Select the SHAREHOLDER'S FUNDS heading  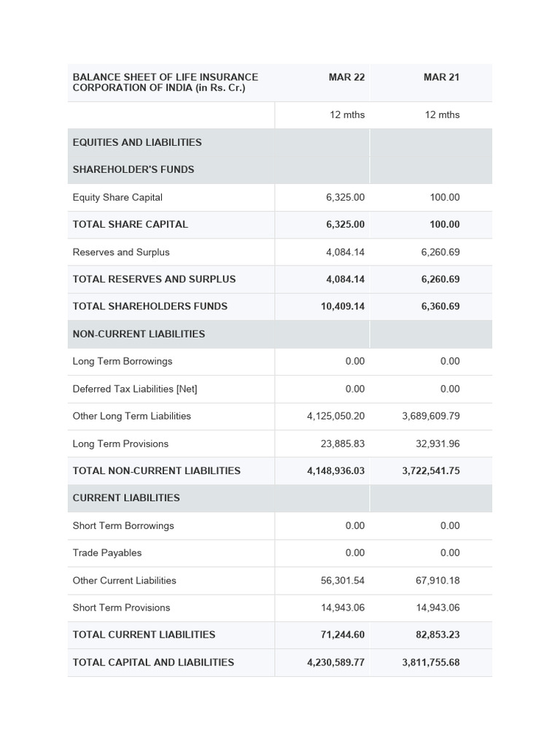[x=133, y=169]
